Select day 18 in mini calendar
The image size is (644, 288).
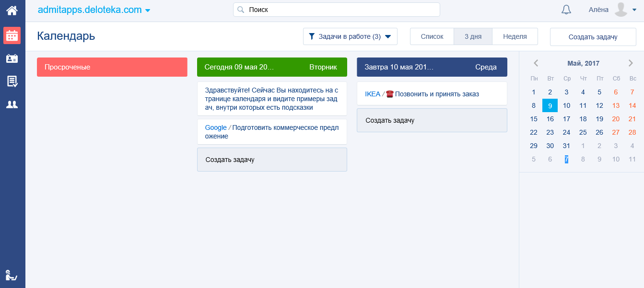click(x=583, y=119)
